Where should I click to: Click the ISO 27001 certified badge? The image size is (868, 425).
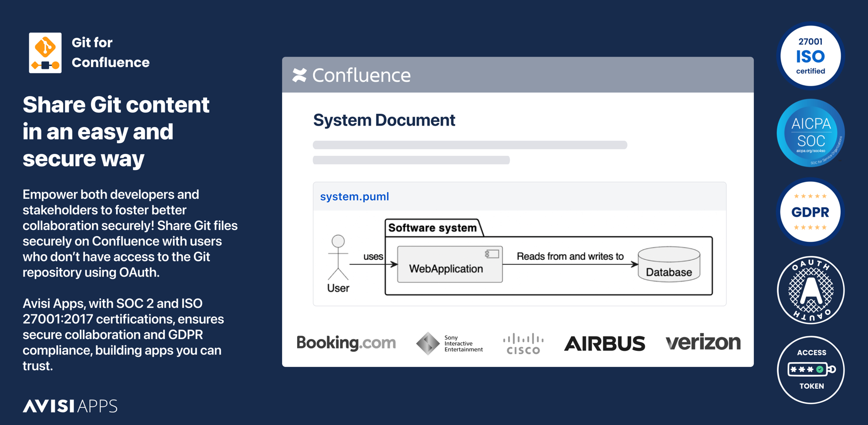tap(810, 56)
